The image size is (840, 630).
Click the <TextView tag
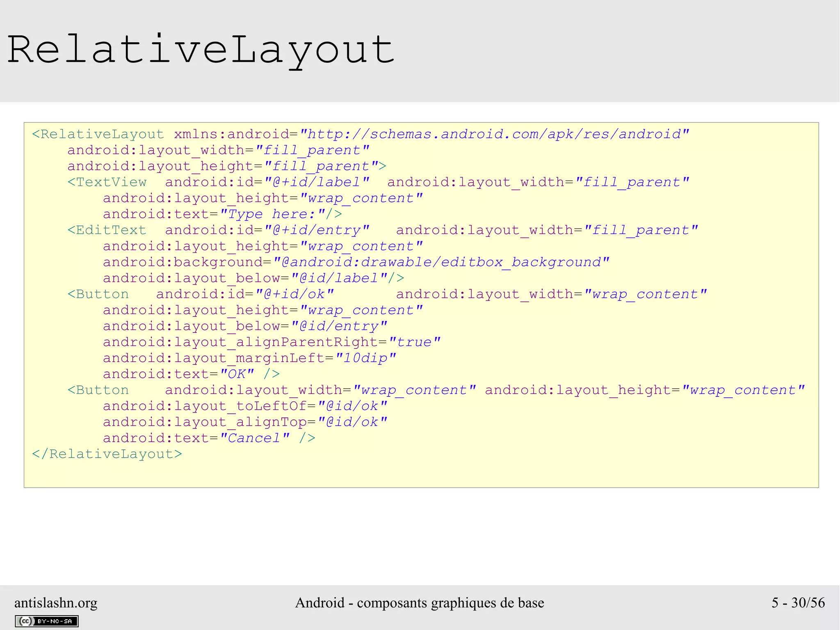(107, 182)
